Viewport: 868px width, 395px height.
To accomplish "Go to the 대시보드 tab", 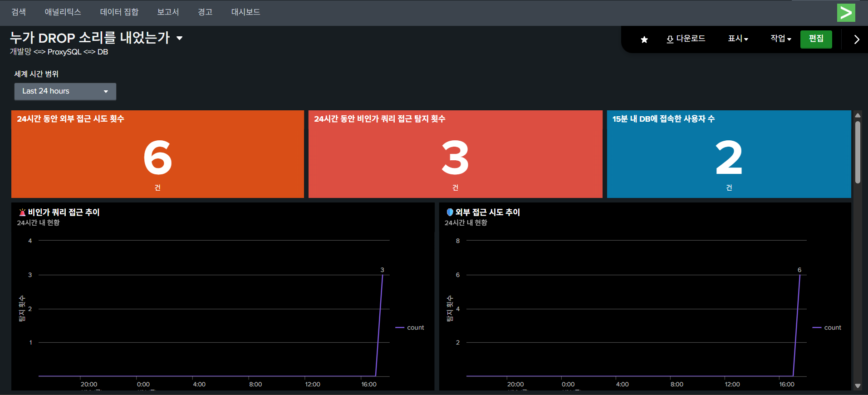I will tap(245, 12).
